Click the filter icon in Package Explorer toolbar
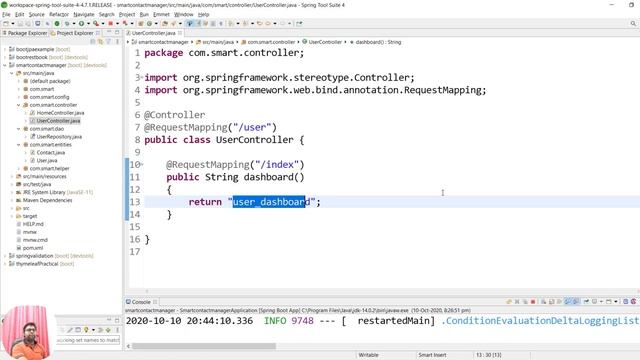Image resolution: width=640 pixels, height=360 pixels. pos(109,41)
